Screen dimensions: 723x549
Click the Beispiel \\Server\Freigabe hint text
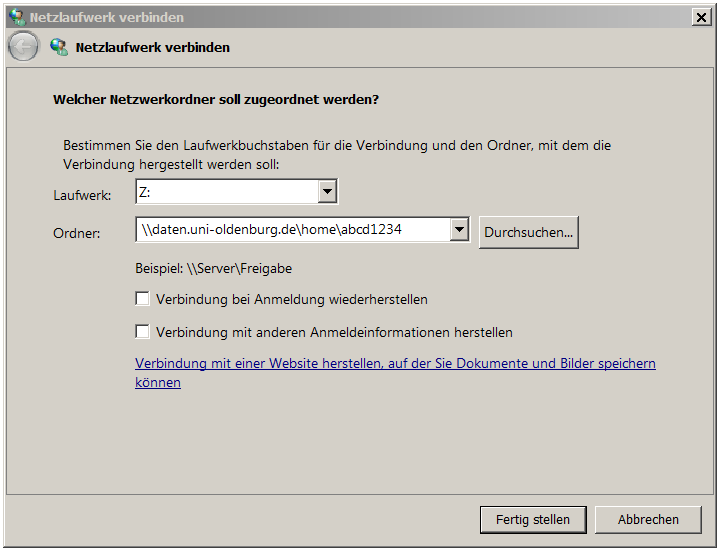pyautogui.click(x=213, y=268)
